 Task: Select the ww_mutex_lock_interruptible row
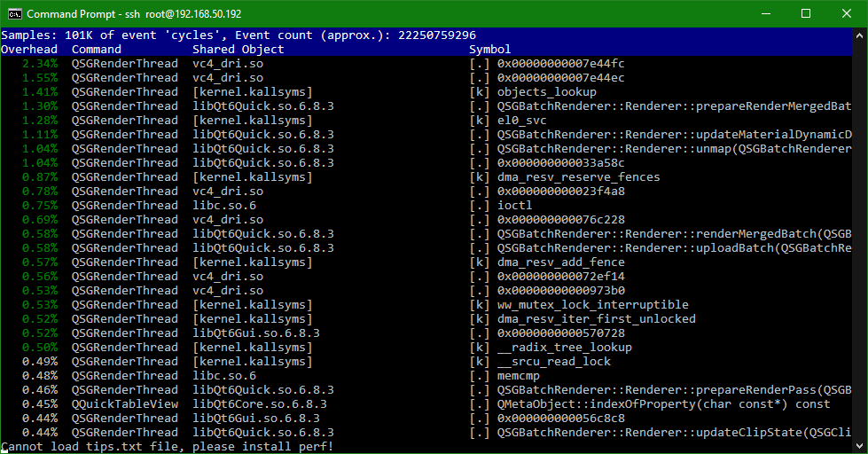pos(426,305)
